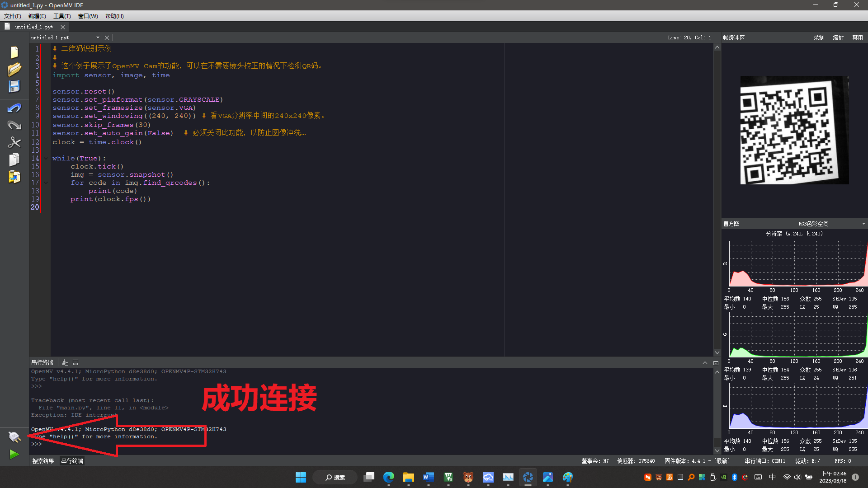Image resolution: width=868 pixels, height=488 pixels.
Task: Redo the last undone edit
Action: 14,125
